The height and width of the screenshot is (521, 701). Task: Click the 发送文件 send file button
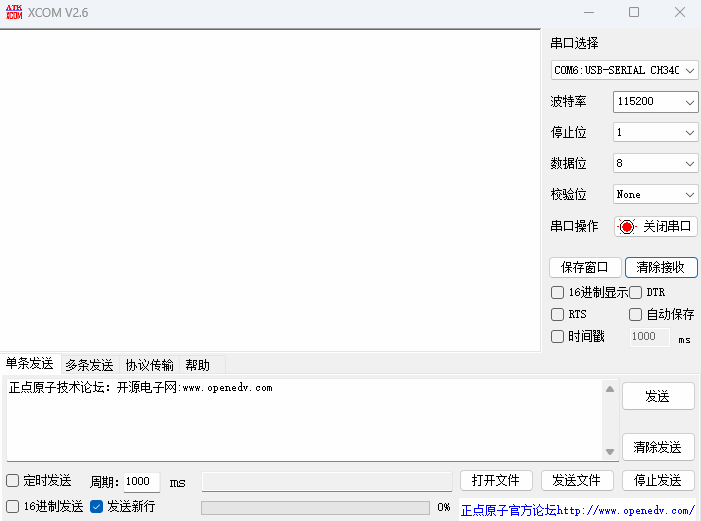pyautogui.click(x=577, y=481)
